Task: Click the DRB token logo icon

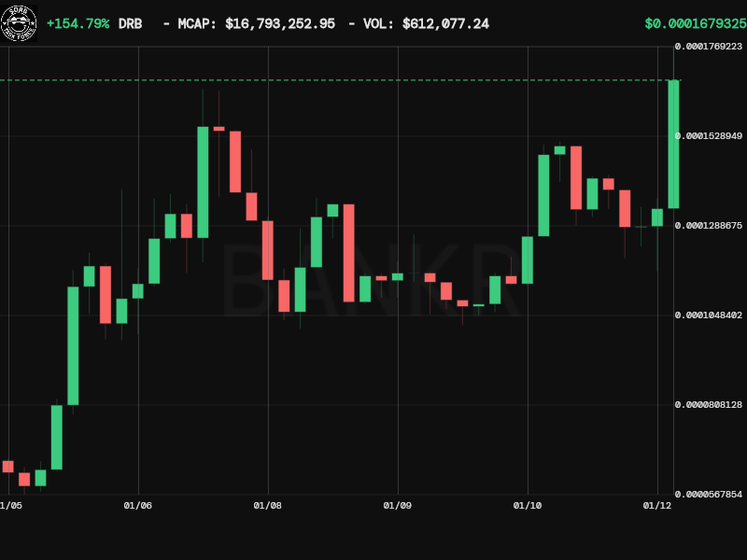Action: [x=19, y=23]
